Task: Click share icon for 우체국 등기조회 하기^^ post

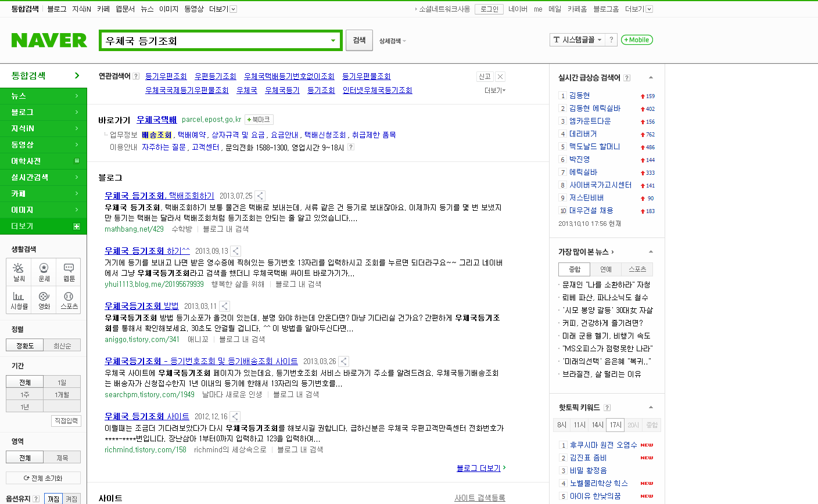Action: 235,251
